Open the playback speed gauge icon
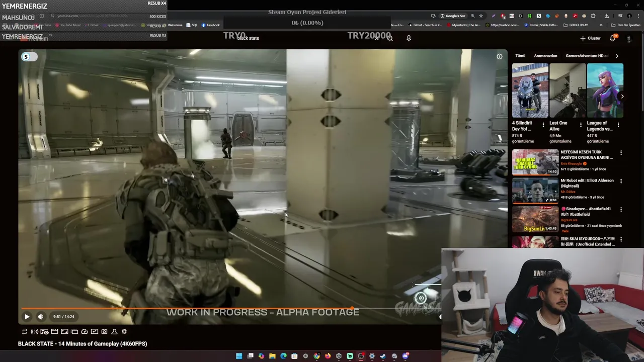644x362 pixels. (85, 332)
